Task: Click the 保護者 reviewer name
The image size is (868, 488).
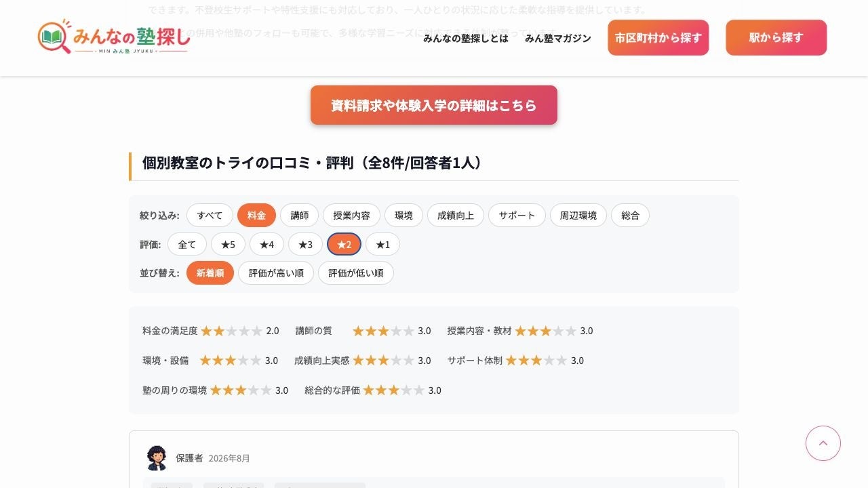Action: click(189, 458)
